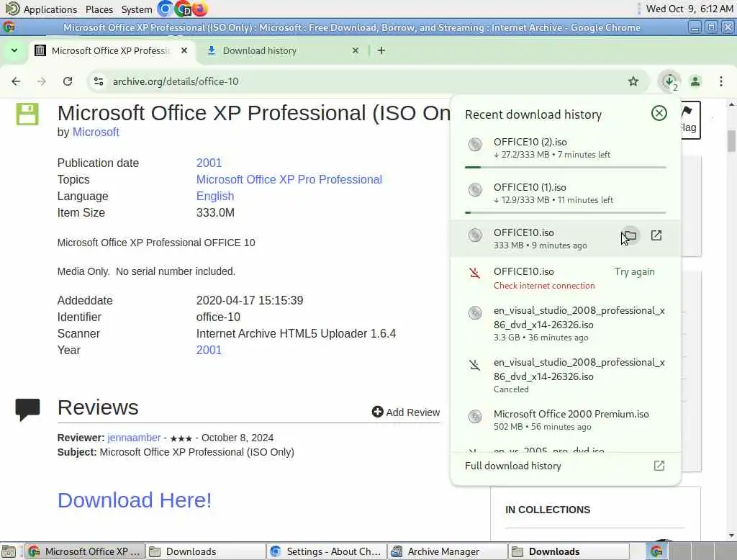Click the show desktop taskbar button
The height and width of the screenshot is (560, 737).
tap(9, 551)
